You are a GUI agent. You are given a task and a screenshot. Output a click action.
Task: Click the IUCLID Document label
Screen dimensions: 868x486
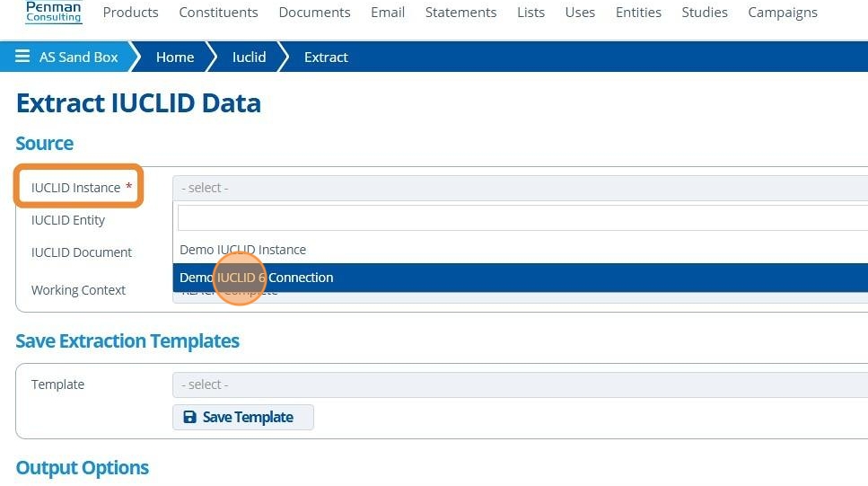point(82,252)
